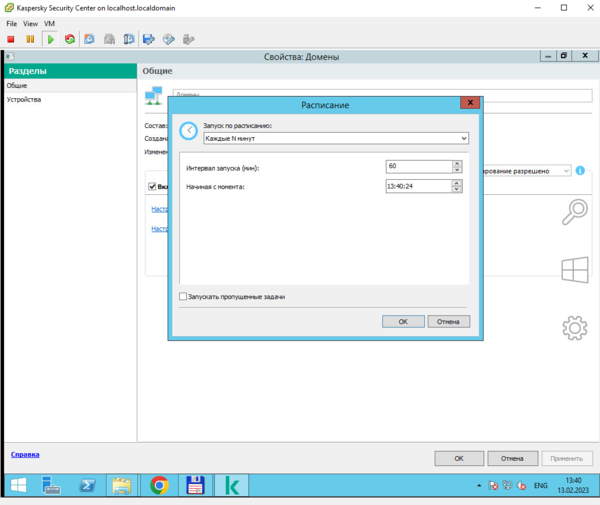600x505 pixels.
Task: Confirm the schedule dialog with OK
Action: (403, 322)
